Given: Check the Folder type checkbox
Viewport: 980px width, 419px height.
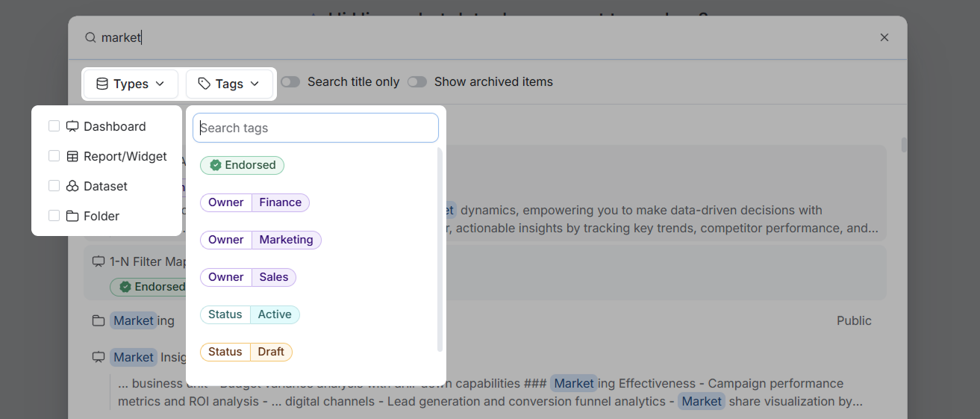Looking at the screenshot, I should (x=54, y=215).
